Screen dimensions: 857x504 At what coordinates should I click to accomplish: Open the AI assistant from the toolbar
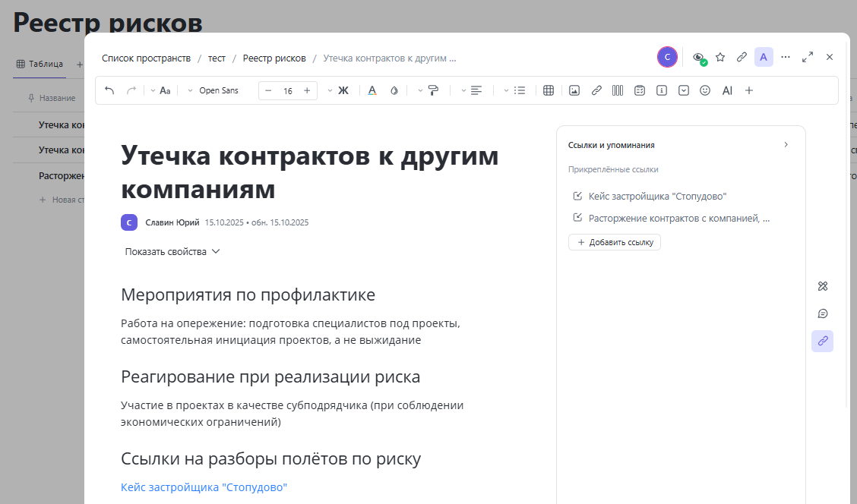pyautogui.click(x=727, y=90)
